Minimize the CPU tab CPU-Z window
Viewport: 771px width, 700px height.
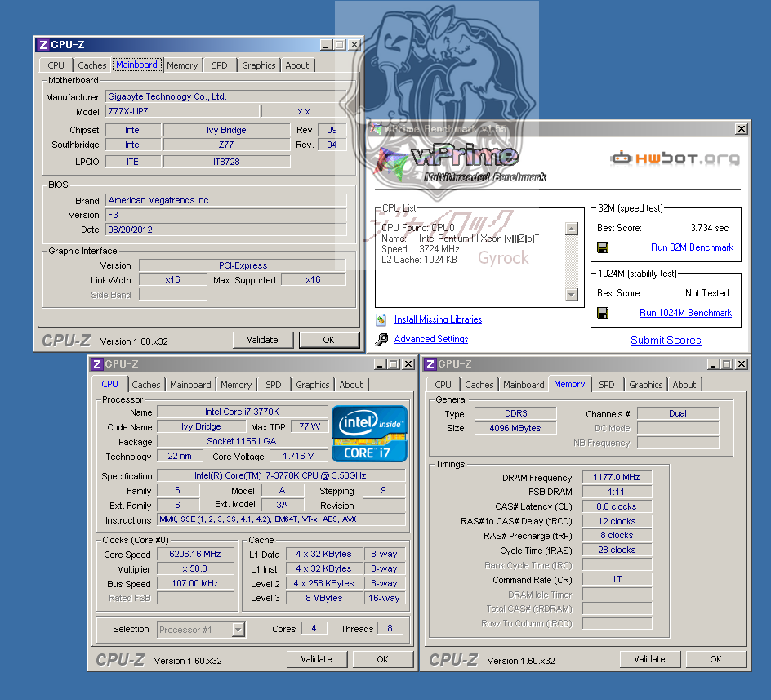coord(380,364)
